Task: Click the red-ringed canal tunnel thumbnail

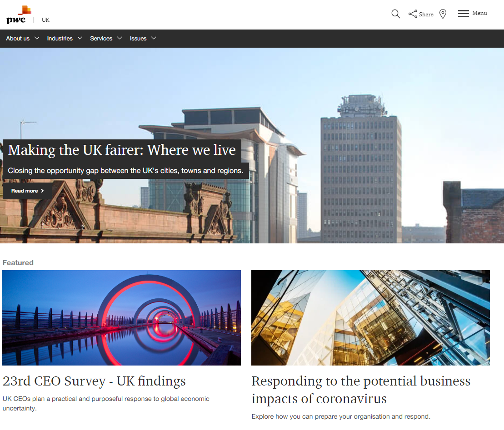Action: click(x=121, y=317)
